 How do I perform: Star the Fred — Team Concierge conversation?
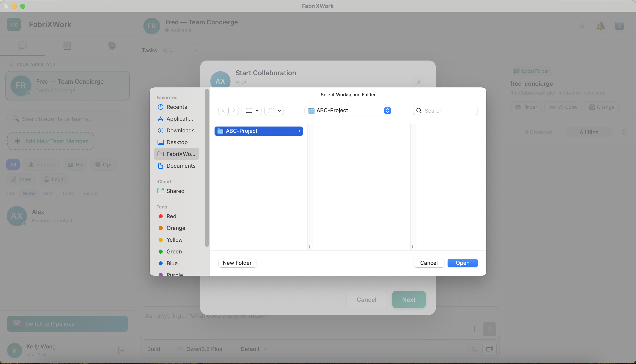(x=582, y=26)
